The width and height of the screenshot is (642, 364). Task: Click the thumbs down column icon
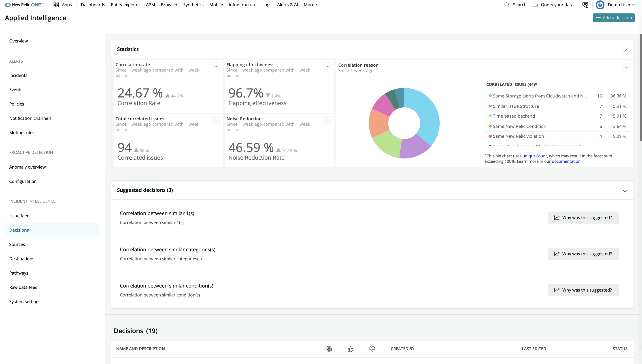pyautogui.click(x=372, y=349)
